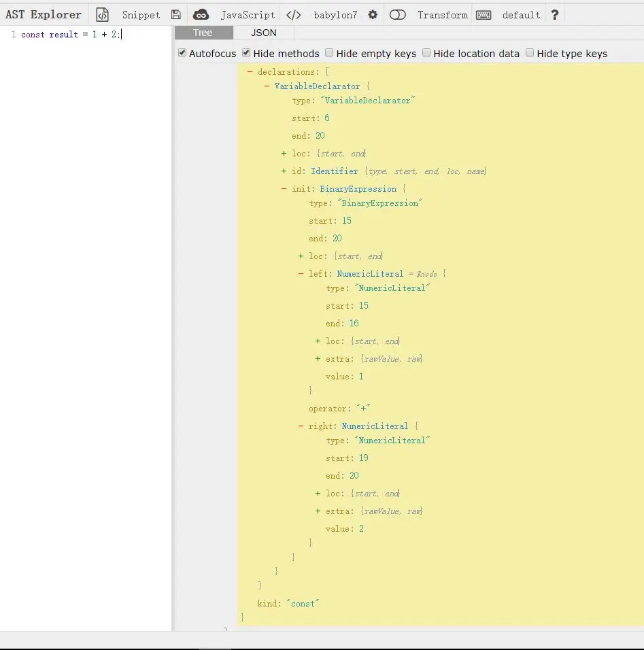Enable Hide location data checkbox
The image size is (644, 650).
pyautogui.click(x=426, y=52)
